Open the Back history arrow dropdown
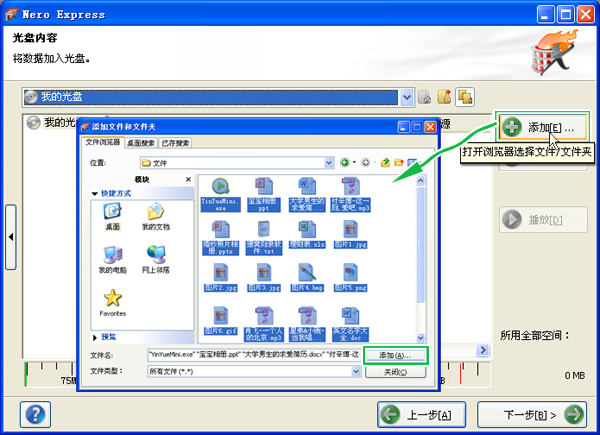Image resolution: width=600 pixels, height=435 pixels. coord(354,163)
